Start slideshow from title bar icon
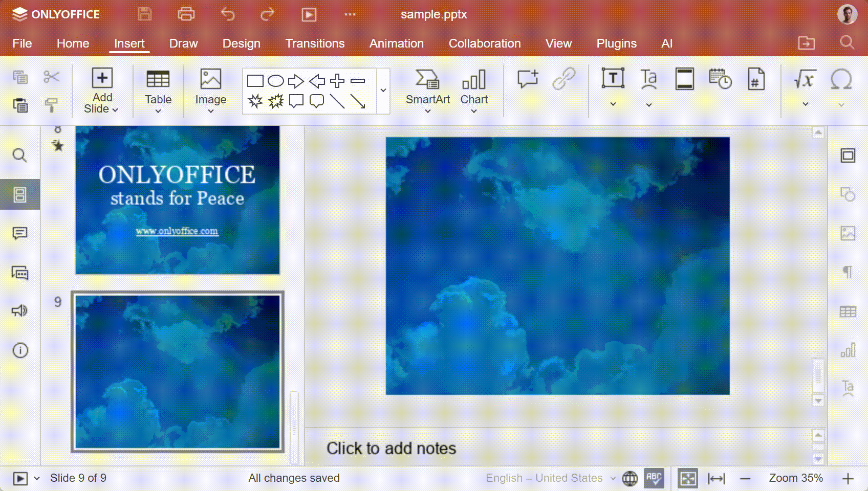Image resolution: width=868 pixels, height=491 pixels. click(309, 14)
